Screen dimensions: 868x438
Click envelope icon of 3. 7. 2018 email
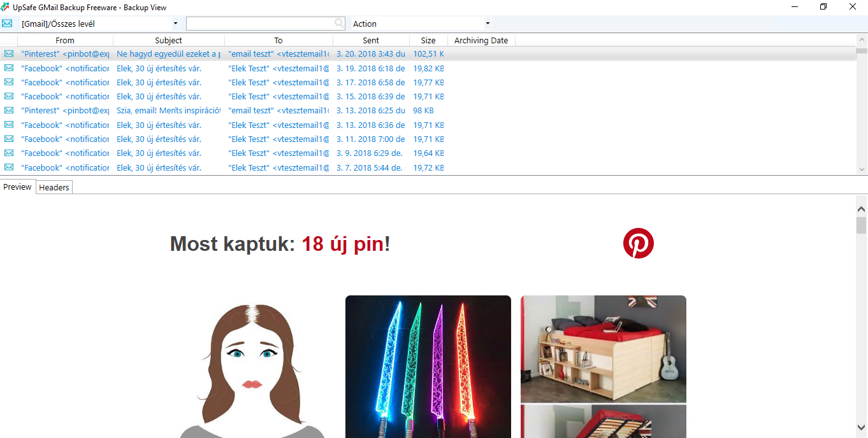pos(9,167)
